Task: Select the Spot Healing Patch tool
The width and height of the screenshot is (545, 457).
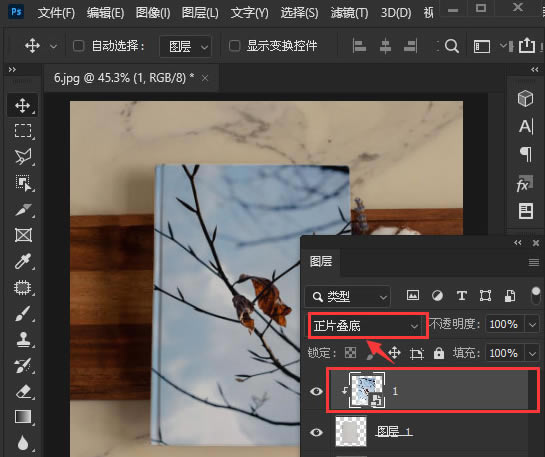Action: click(x=23, y=287)
